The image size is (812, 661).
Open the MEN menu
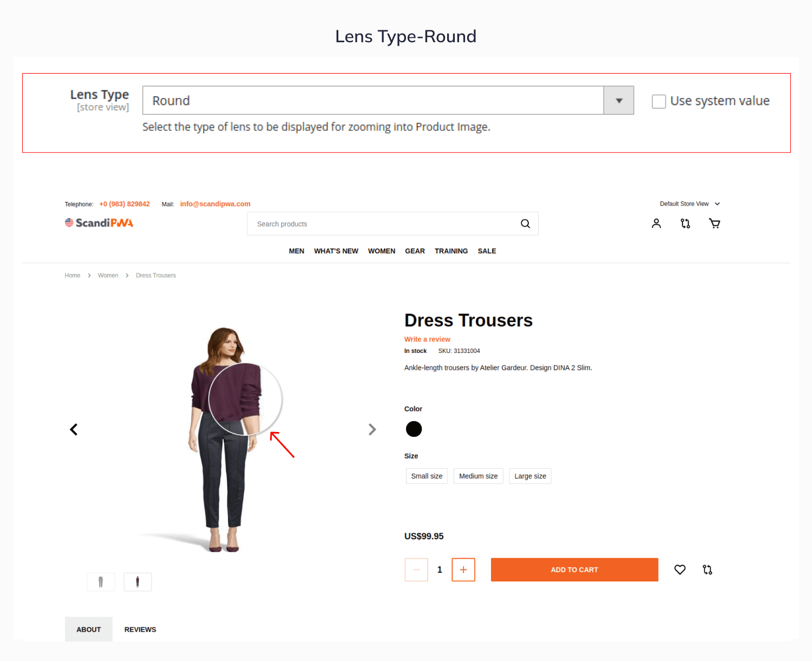297,251
